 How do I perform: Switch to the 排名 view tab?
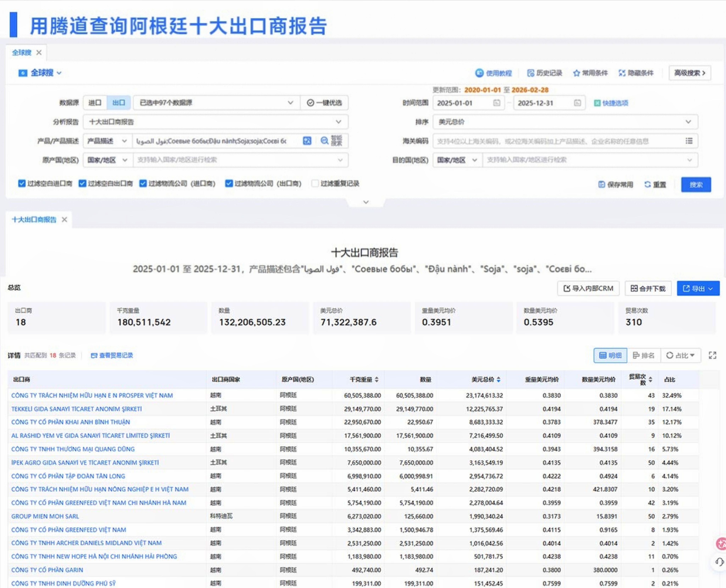(x=643, y=355)
